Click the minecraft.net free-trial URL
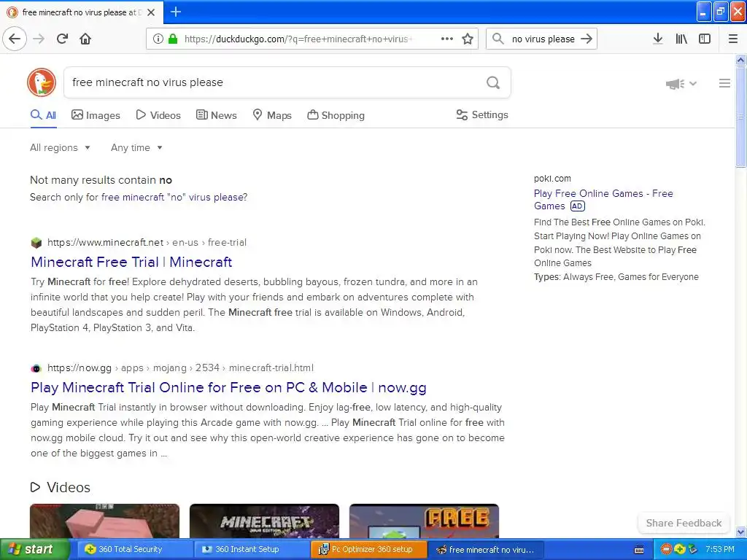Viewport: 747px width, 560px height. tap(147, 242)
